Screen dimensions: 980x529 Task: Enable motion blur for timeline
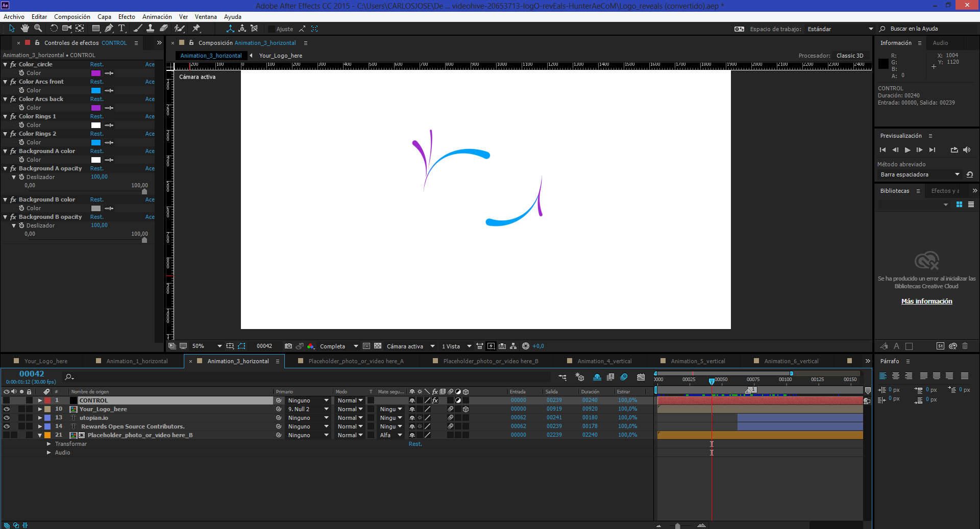[624, 377]
